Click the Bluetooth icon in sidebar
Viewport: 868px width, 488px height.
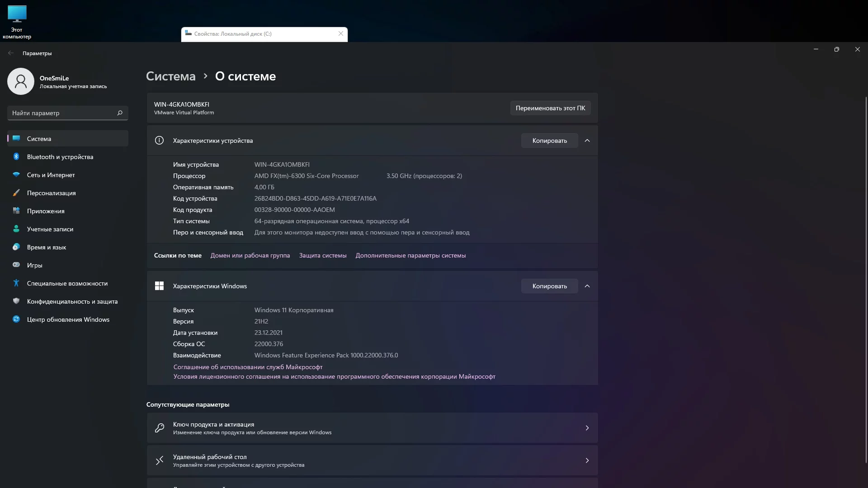coord(16,157)
